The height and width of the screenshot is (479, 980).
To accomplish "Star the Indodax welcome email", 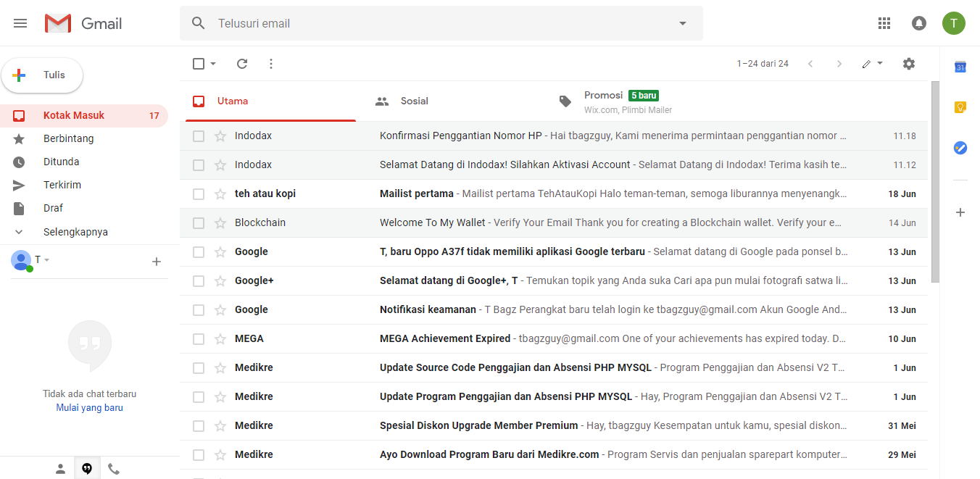I will coord(219,164).
